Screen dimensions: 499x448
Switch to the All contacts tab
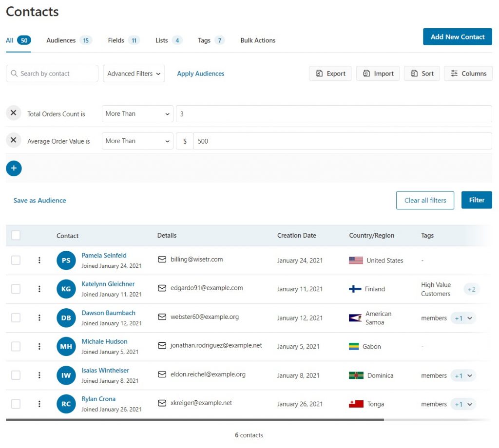(19, 40)
